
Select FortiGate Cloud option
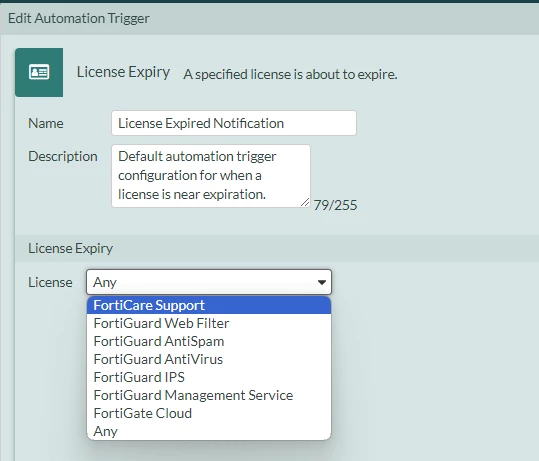pos(209,413)
